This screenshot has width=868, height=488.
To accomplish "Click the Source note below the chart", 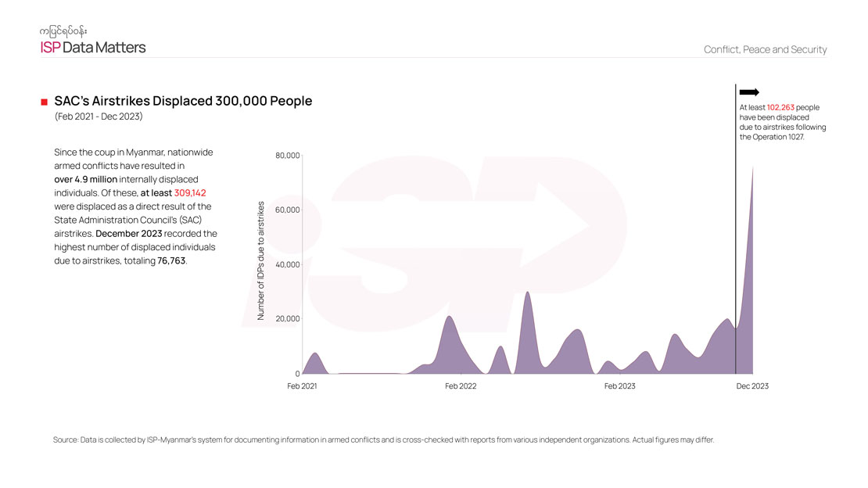I will [x=383, y=440].
